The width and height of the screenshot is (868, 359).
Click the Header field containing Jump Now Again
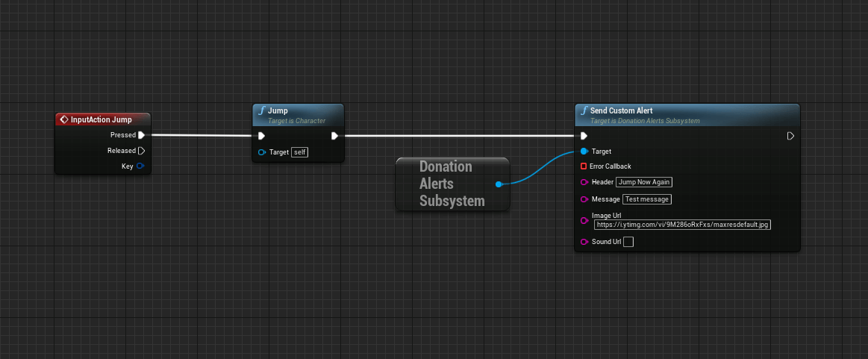(x=644, y=182)
